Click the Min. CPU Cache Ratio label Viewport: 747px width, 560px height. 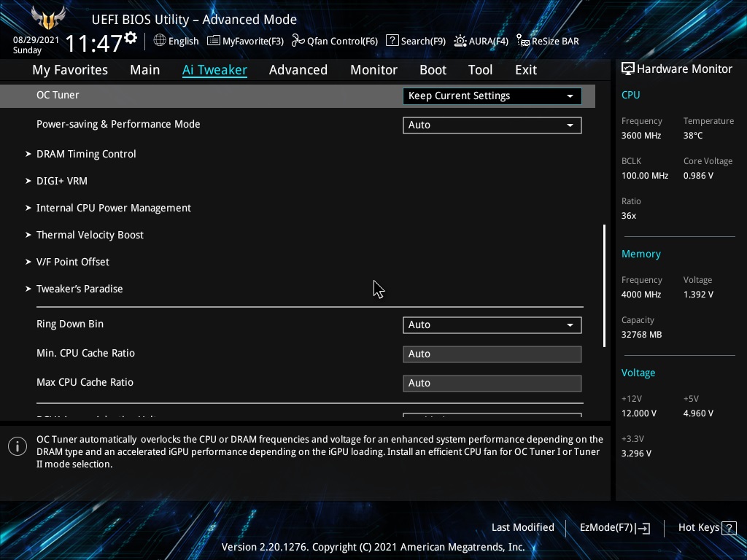[86, 354]
